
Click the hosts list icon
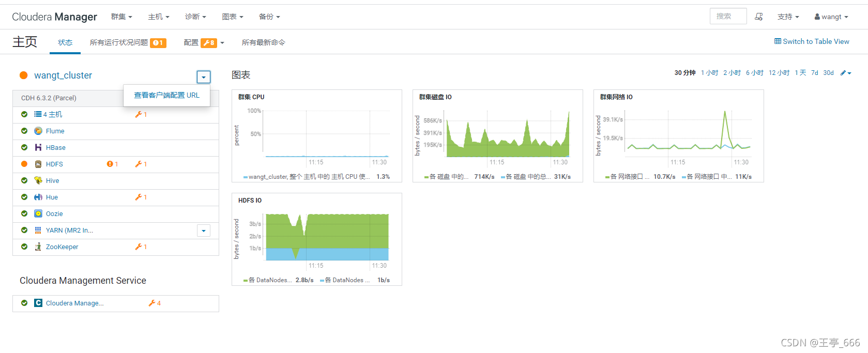(38, 114)
